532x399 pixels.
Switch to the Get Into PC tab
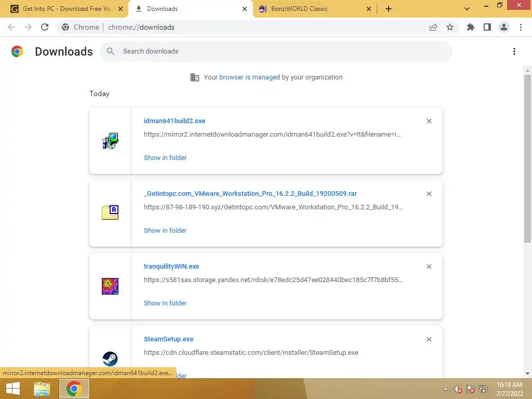(64, 9)
